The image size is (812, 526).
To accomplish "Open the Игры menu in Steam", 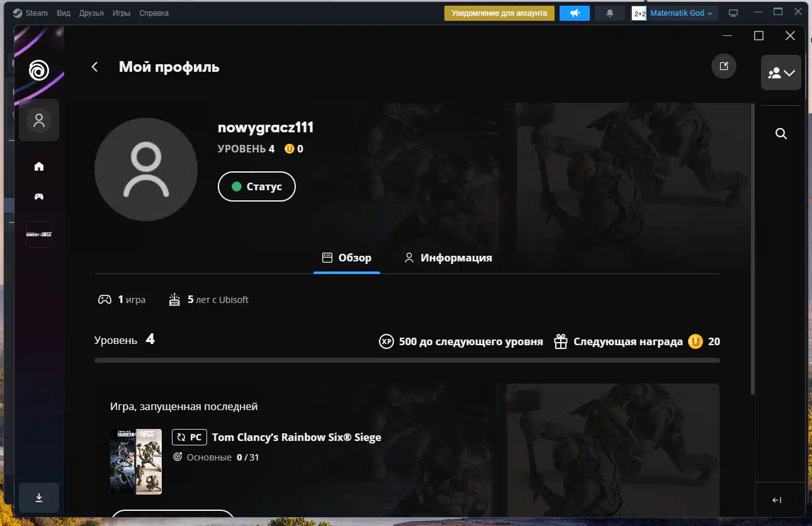I will (x=121, y=13).
